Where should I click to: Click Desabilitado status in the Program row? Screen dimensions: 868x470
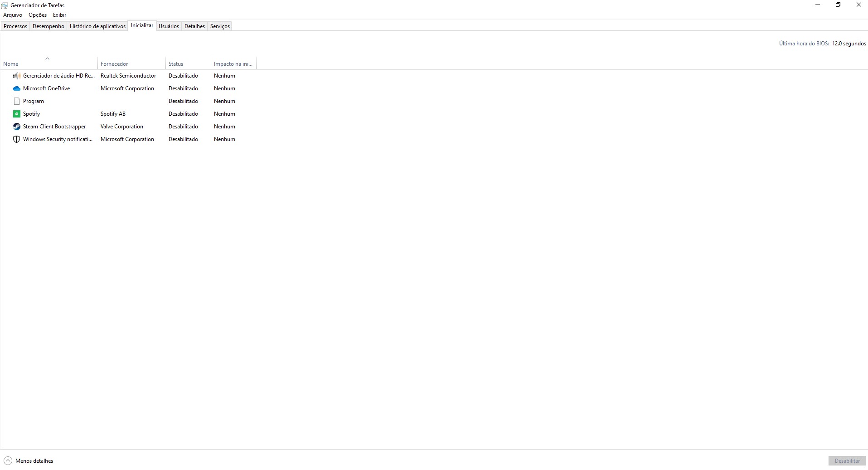183,101
